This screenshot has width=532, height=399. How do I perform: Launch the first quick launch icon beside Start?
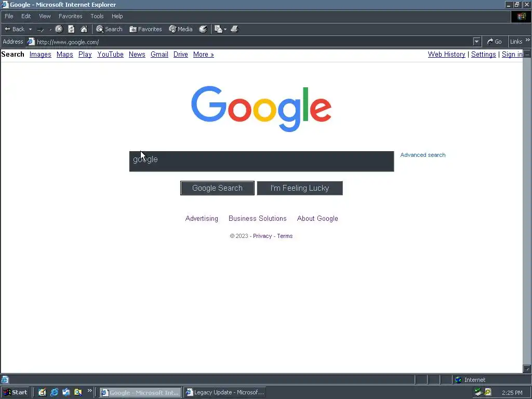42,392
